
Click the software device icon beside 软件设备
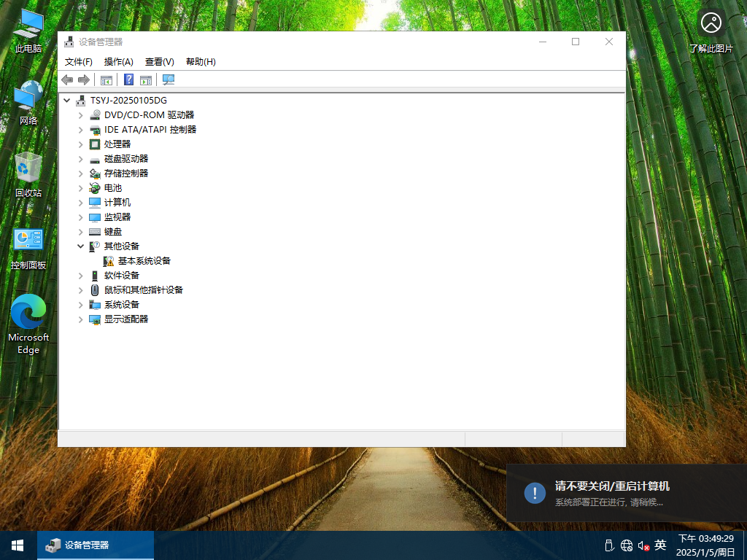(95, 276)
